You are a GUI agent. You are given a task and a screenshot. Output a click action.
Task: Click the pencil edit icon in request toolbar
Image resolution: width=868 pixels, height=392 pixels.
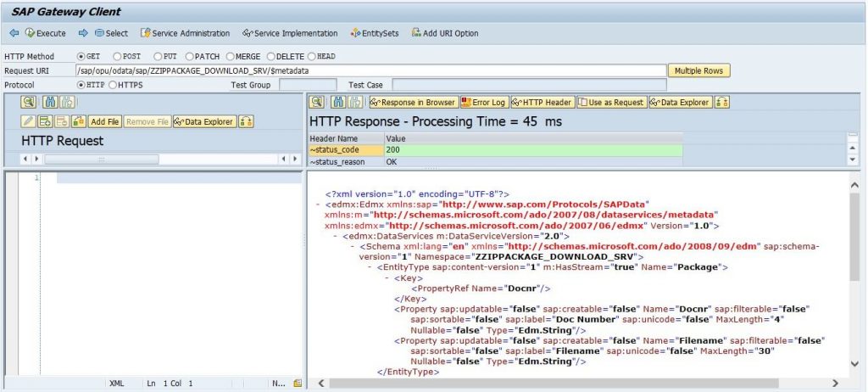pos(29,121)
